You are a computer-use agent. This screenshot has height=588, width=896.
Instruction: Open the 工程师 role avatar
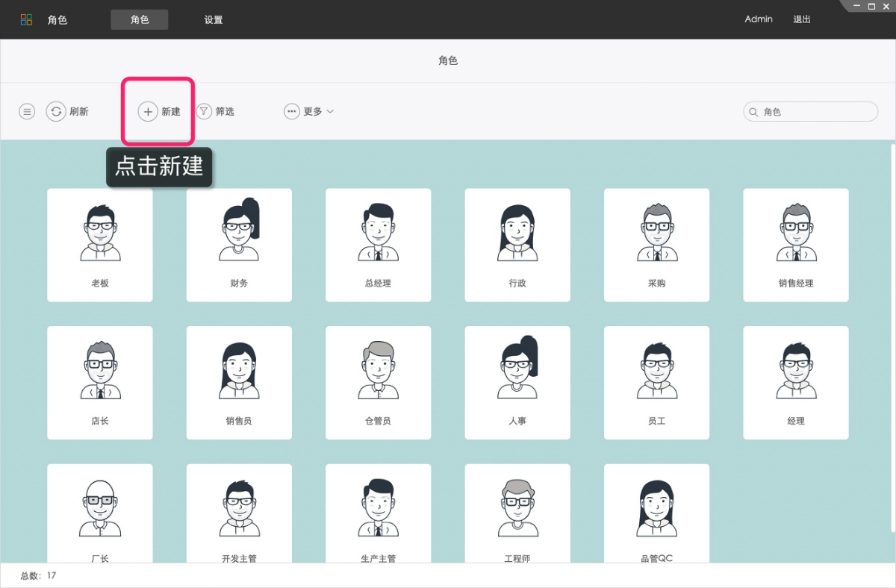pyautogui.click(x=517, y=508)
